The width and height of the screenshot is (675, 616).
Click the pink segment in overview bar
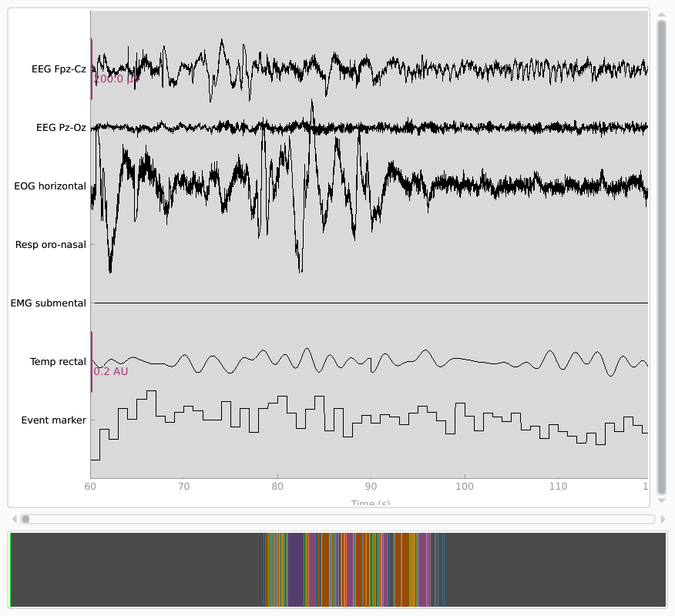(422, 570)
